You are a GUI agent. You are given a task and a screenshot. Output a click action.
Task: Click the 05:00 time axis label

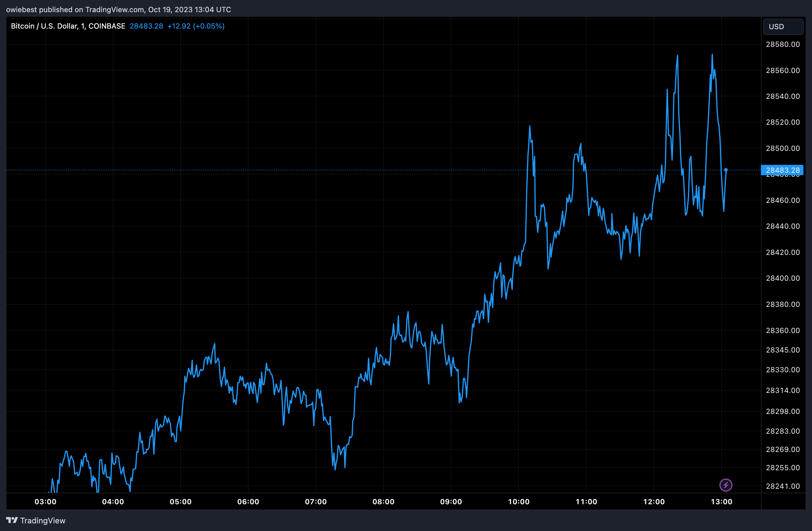[180, 501]
